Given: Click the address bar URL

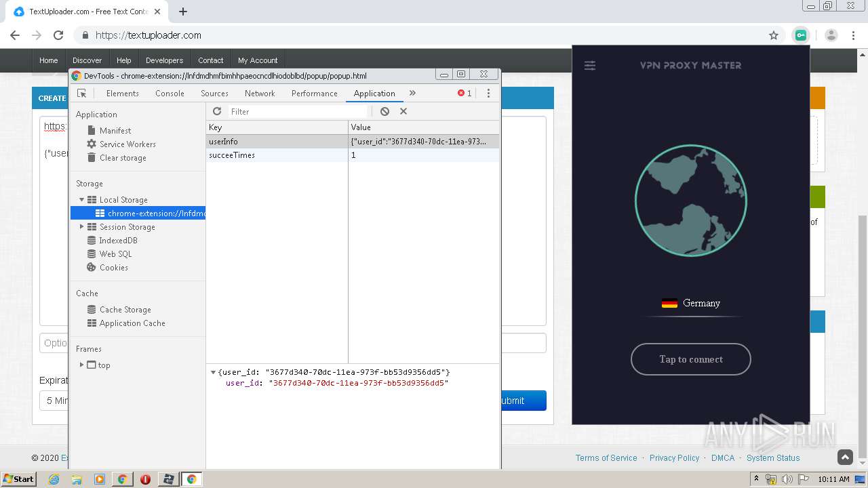Looking at the screenshot, I should pyautogui.click(x=149, y=35).
